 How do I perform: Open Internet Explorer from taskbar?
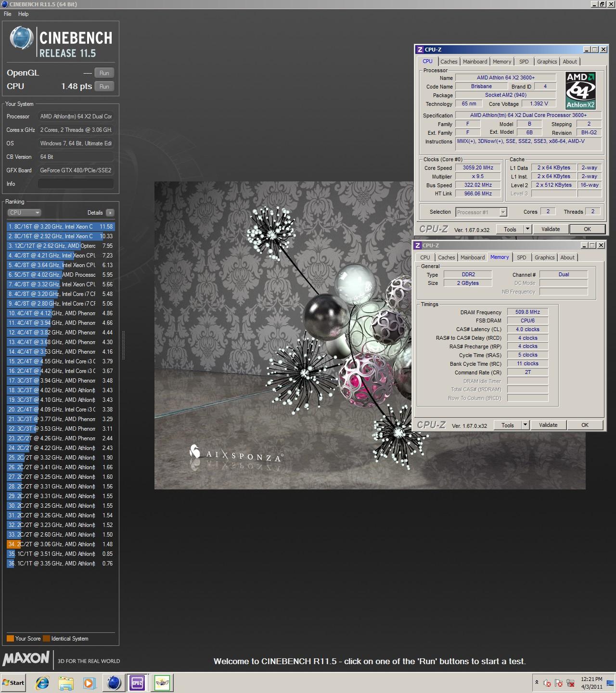(42, 682)
